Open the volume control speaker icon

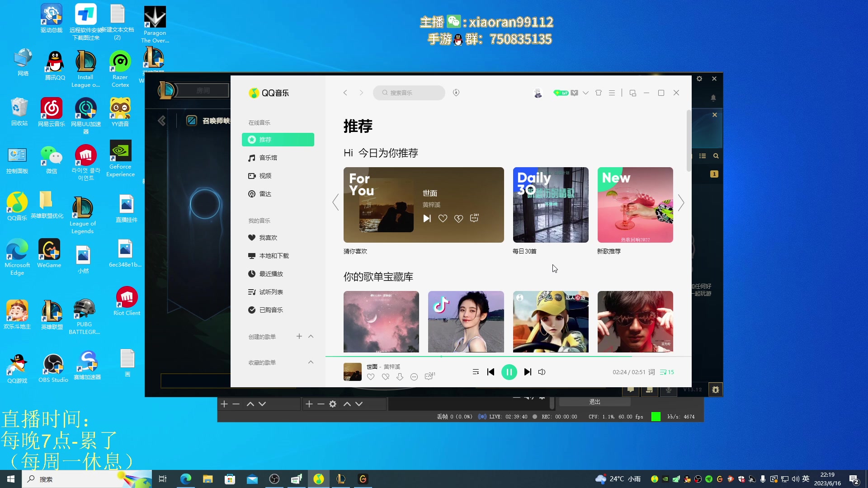point(542,372)
